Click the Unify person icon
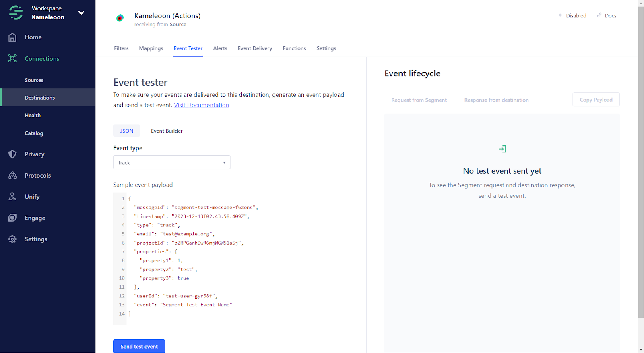Image resolution: width=644 pixels, height=353 pixels. pos(12,197)
